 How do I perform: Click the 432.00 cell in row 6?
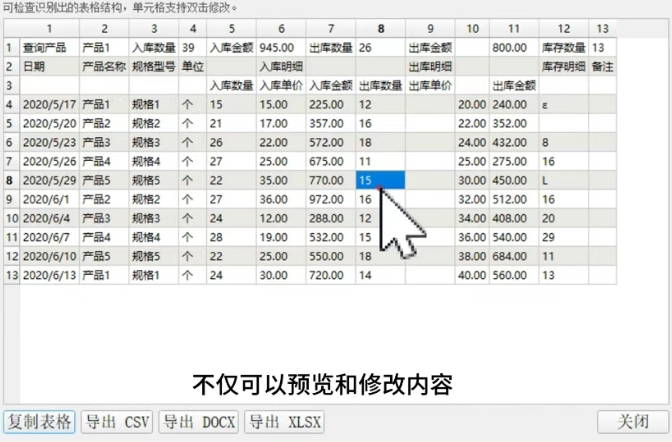click(x=514, y=142)
